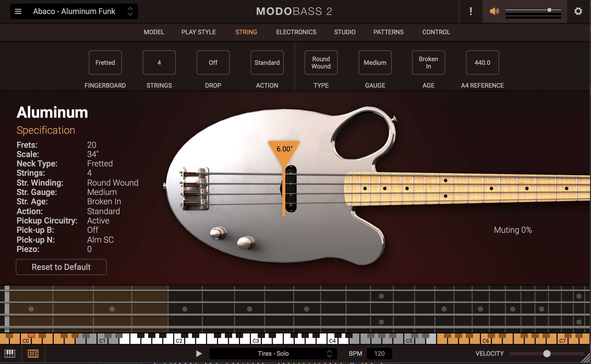591x364 pixels.
Task: Click the VELOCITY slider handle
Action: (547, 353)
